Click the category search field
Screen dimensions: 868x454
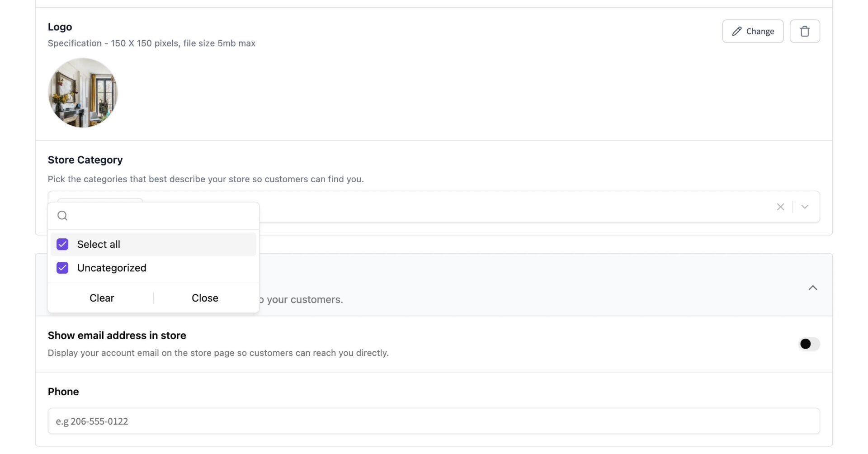point(154,216)
